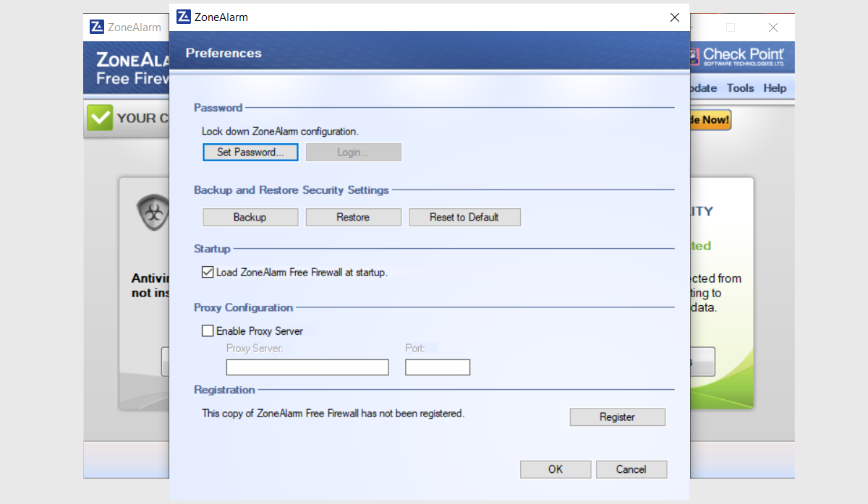868x504 pixels.
Task: Click the "Proxy Server:" field label
Action: point(255,349)
